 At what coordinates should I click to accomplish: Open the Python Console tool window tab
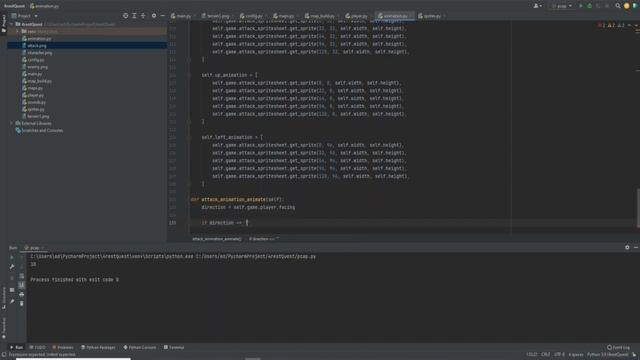pos(140,347)
